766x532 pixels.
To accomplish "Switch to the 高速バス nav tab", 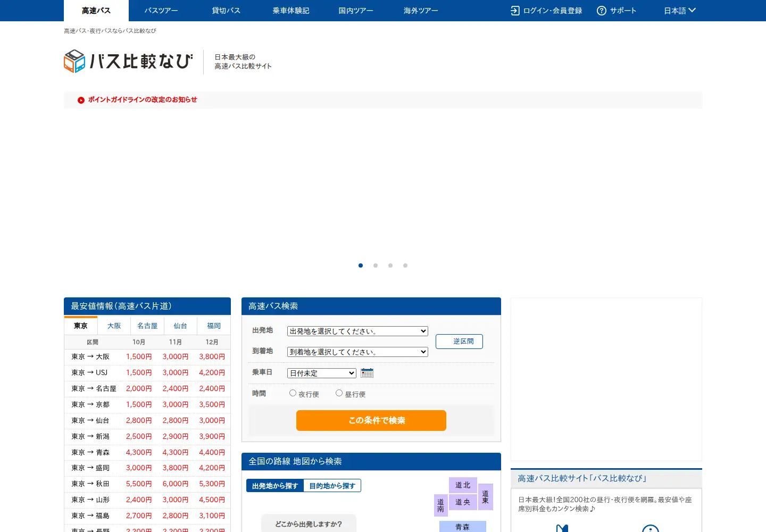I will [x=96, y=11].
